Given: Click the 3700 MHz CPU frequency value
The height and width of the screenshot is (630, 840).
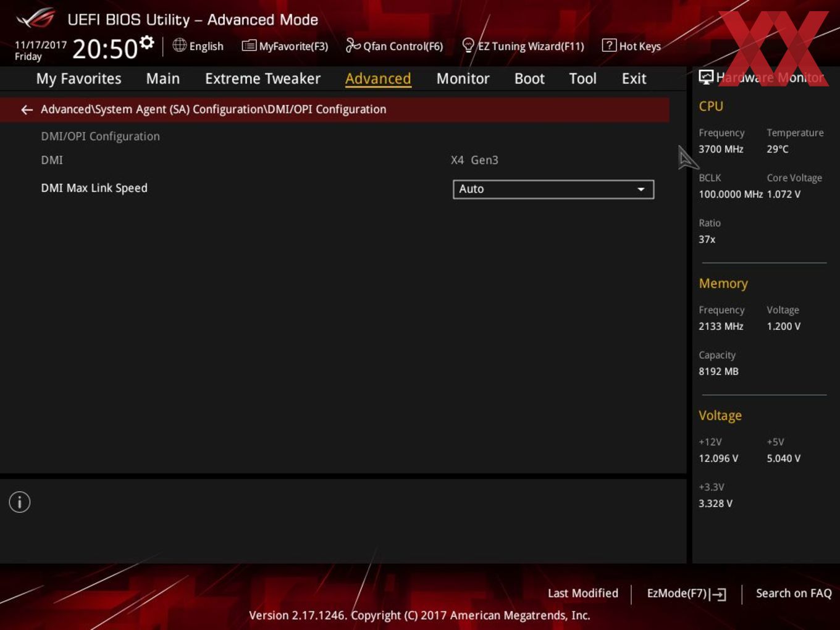Looking at the screenshot, I should click(x=721, y=149).
